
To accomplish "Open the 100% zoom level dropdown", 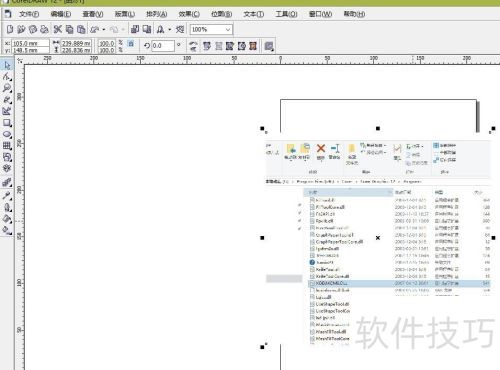I will [x=228, y=29].
